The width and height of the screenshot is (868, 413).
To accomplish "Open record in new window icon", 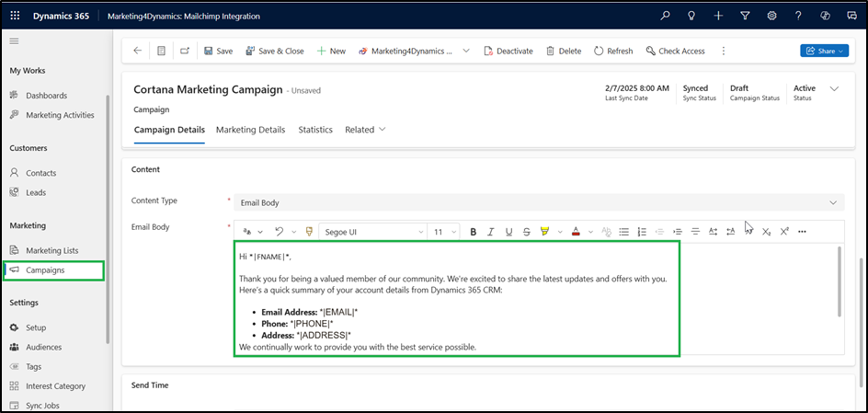I will pos(185,51).
